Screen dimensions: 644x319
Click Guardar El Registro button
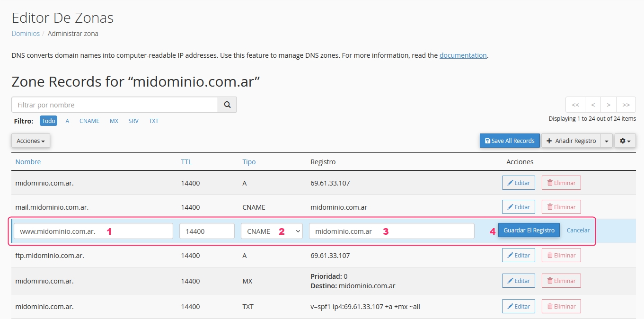(x=529, y=230)
